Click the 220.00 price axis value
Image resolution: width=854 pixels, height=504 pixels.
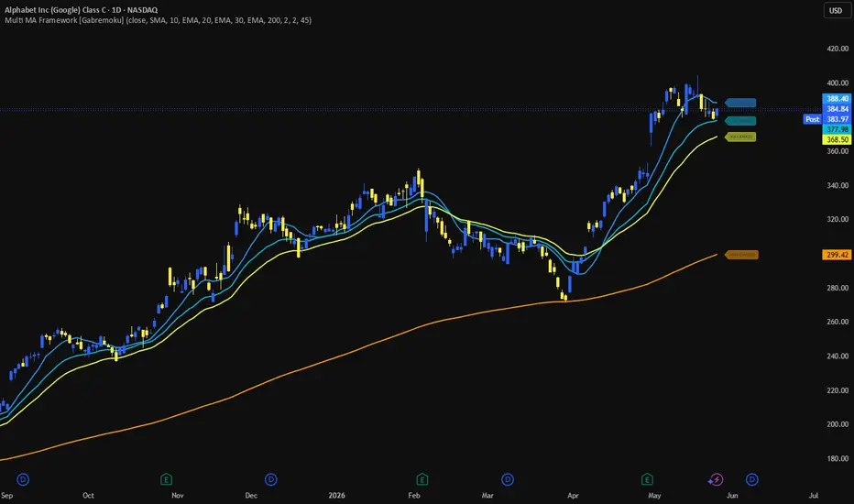(x=838, y=390)
